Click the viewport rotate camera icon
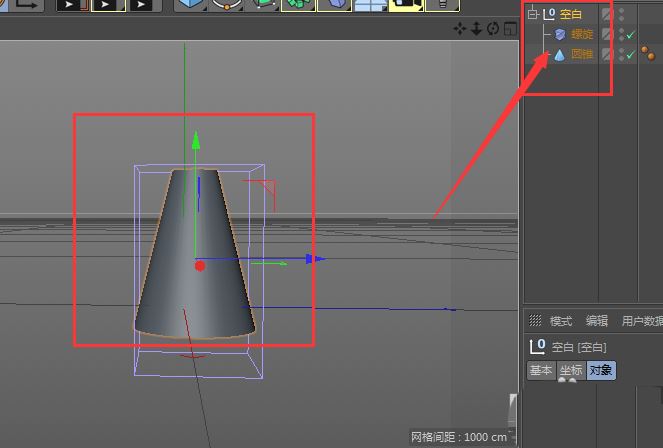The image size is (663, 448). (x=493, y=29)
